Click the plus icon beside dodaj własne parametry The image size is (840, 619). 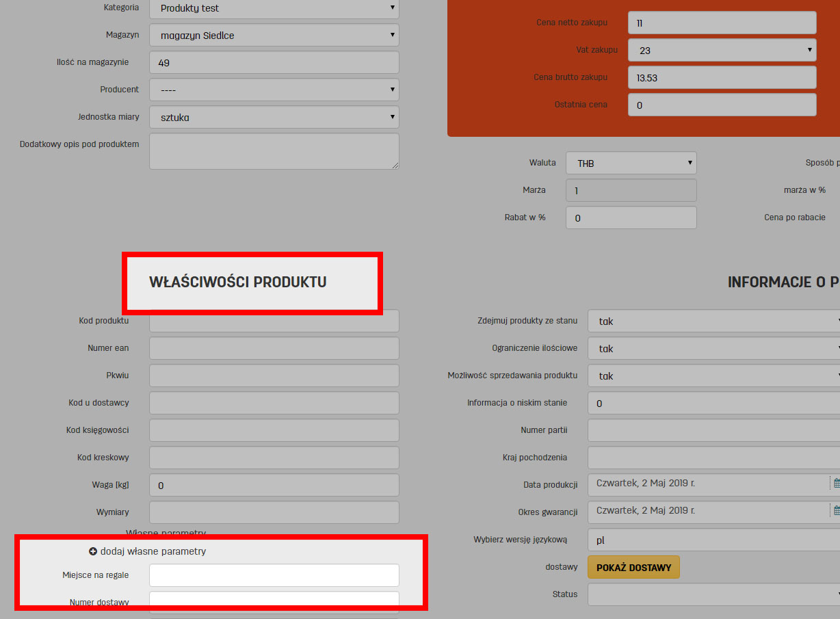(x=93, y=551)
